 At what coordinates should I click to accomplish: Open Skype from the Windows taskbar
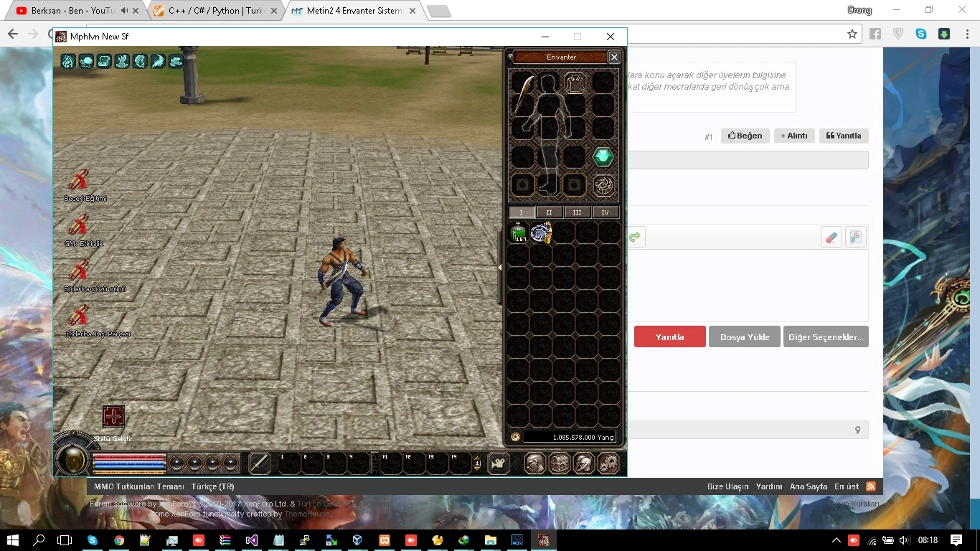point(93,540)
